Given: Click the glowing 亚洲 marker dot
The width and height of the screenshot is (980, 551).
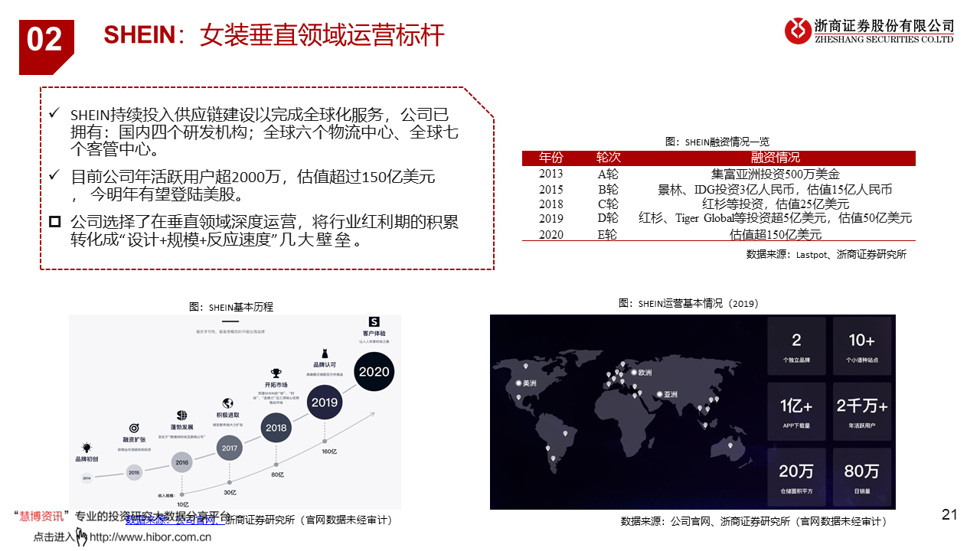Looking at the screenshot, I should click(658, 394).
